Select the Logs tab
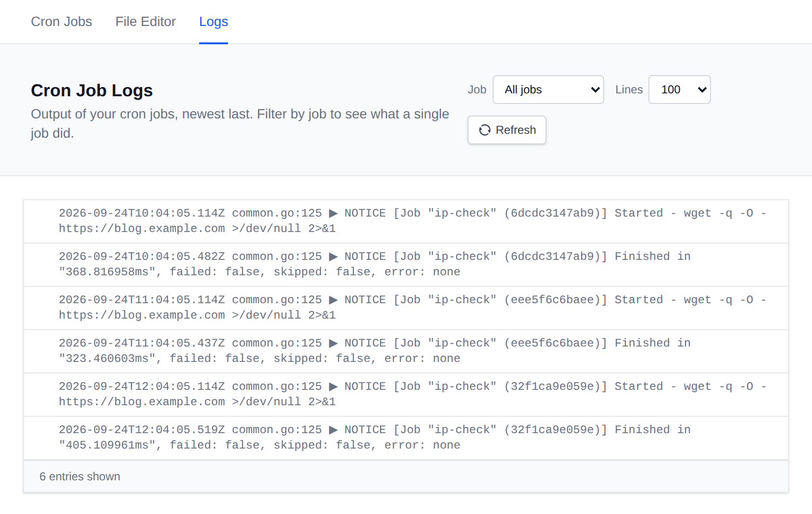The height and width of the screenshot is (514, 812). (x=214, y=22)
